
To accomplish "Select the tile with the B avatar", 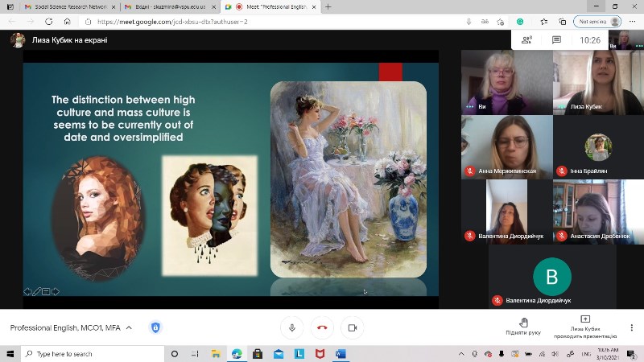I will (552, 276).
